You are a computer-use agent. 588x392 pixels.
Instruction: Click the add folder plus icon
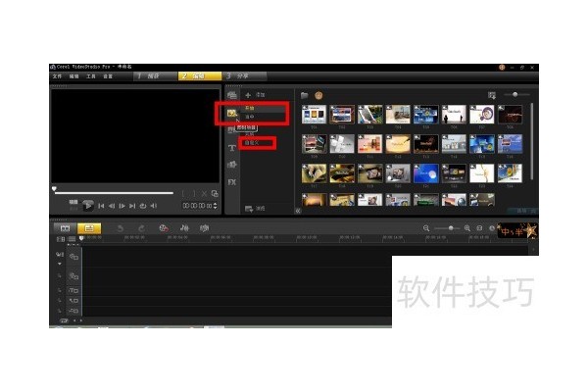248,95
